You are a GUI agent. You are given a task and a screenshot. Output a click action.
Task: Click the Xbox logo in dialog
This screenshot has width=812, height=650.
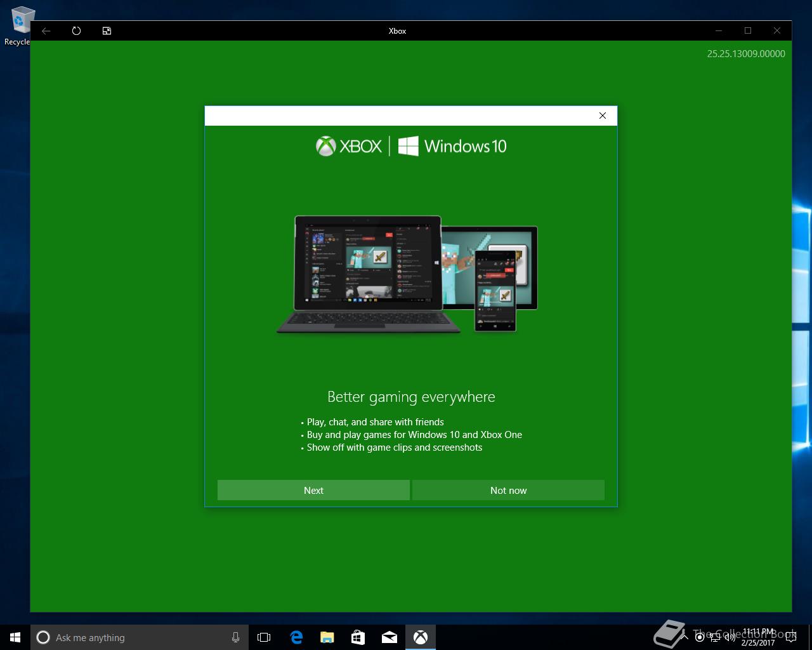[349, 146]
